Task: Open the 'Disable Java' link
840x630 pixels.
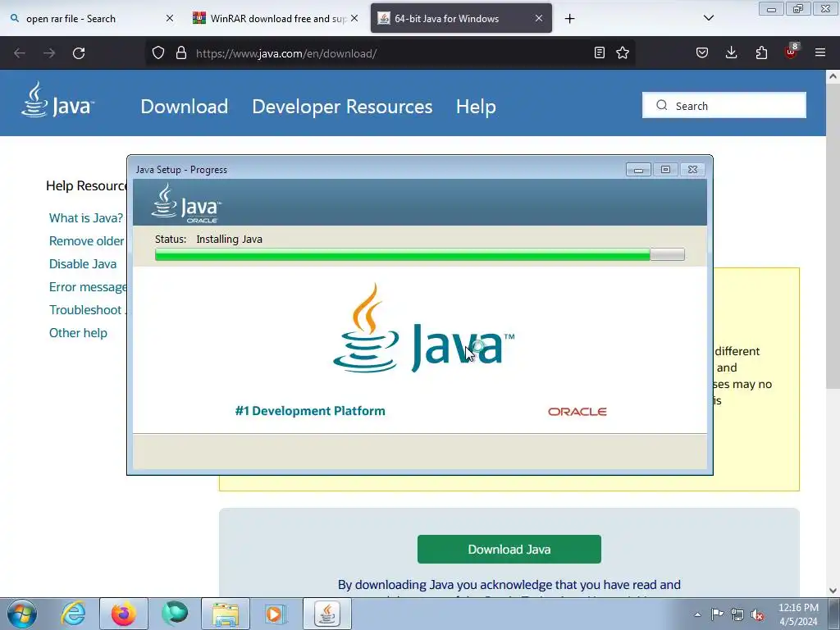Action: [x=83, y=264]
